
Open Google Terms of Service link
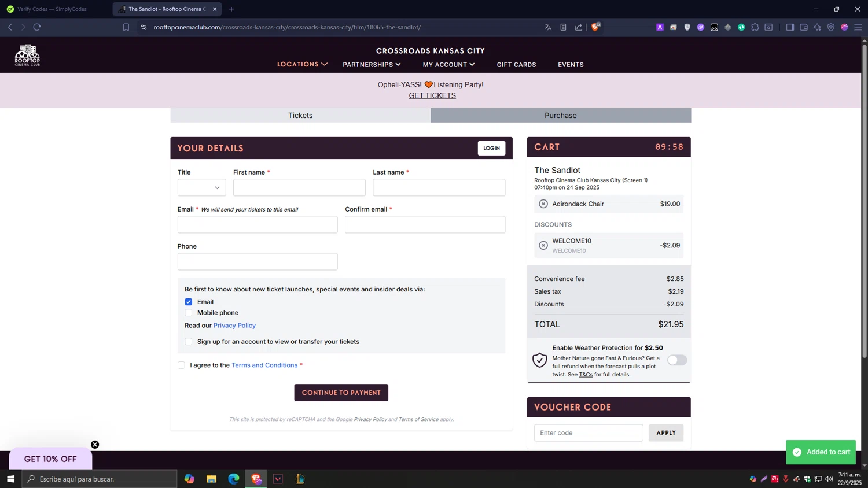(x=418, y=419)
